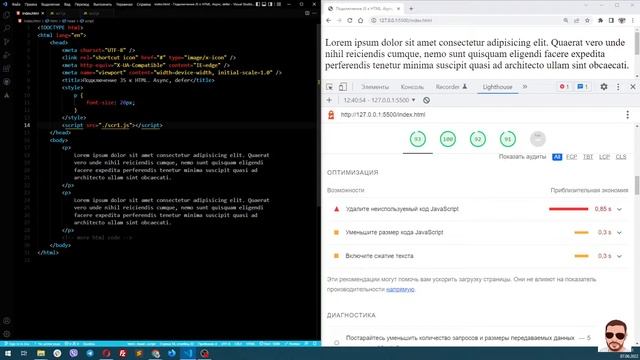Open the Search icon in VS Code activity bar

(7, 29)
